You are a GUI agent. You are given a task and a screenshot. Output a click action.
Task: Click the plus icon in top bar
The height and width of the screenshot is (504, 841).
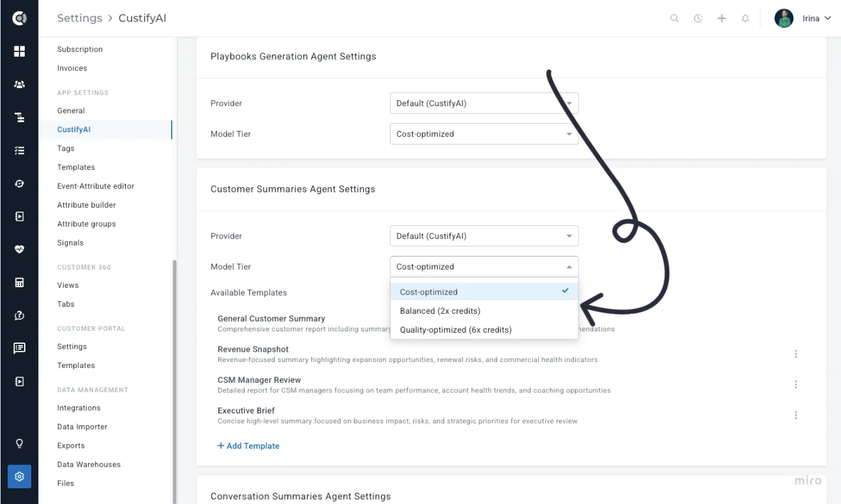tap(722, 19)
